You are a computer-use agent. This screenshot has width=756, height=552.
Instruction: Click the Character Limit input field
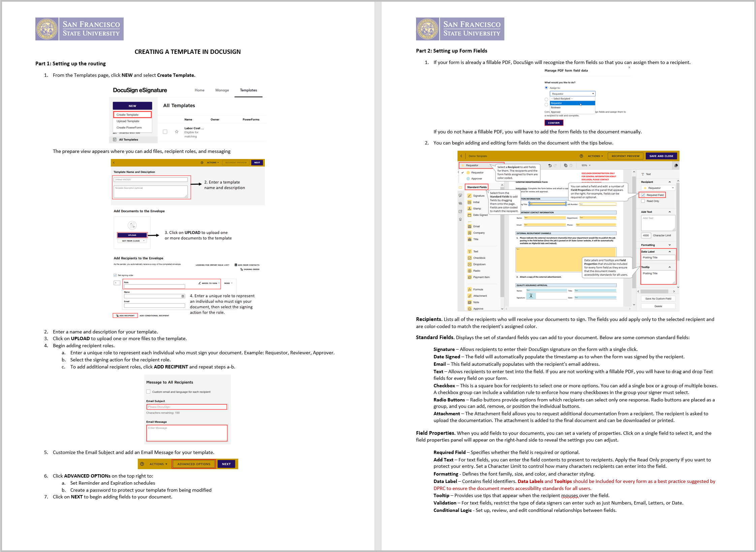tap(645, 236)
